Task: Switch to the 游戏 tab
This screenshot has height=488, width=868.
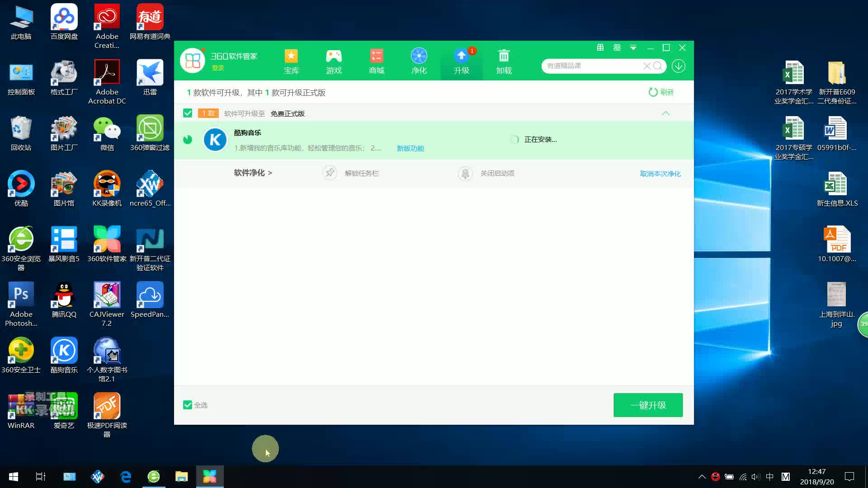Action: coord(334,61)
